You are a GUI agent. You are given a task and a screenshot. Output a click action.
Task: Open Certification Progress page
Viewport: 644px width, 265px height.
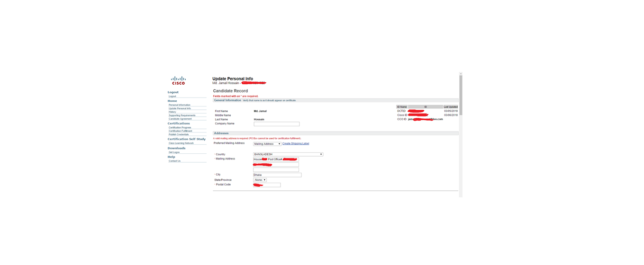coord(180,127)
